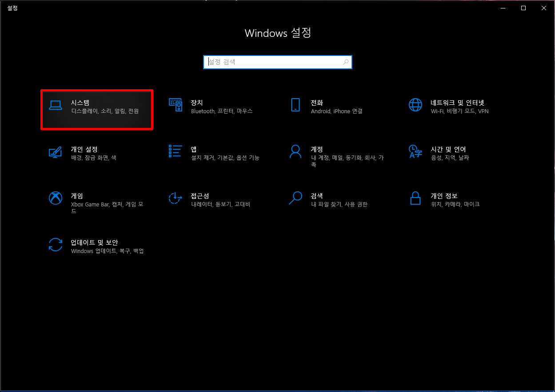Image resolution: width=555 pixels, height=392 pixels.
Task: Click the phone icon for 전화
Action: tap(295, 105)
